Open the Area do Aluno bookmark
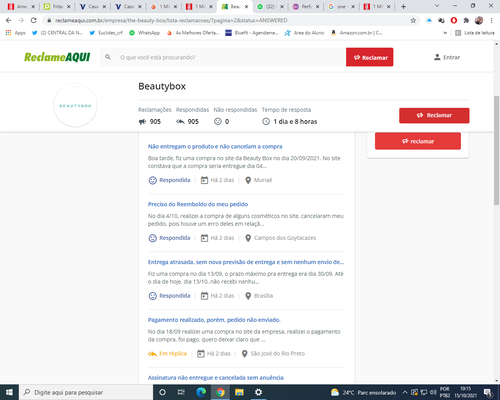500x400 pixels. [304, 33]
